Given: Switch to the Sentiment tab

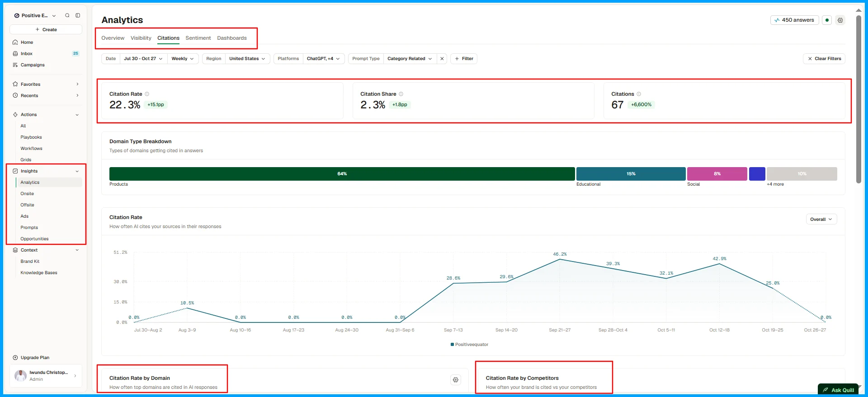Looking at the screenshot, I should [x=198, y=38].
